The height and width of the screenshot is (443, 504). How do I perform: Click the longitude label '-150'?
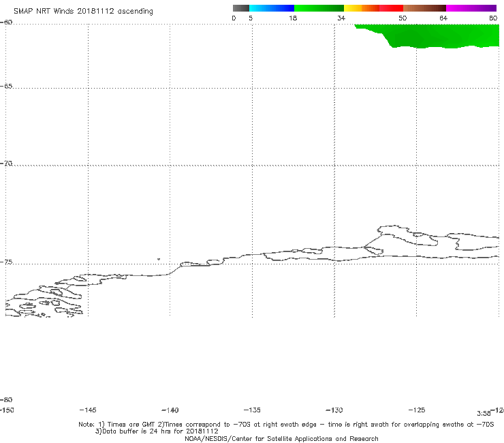(7, 410)
